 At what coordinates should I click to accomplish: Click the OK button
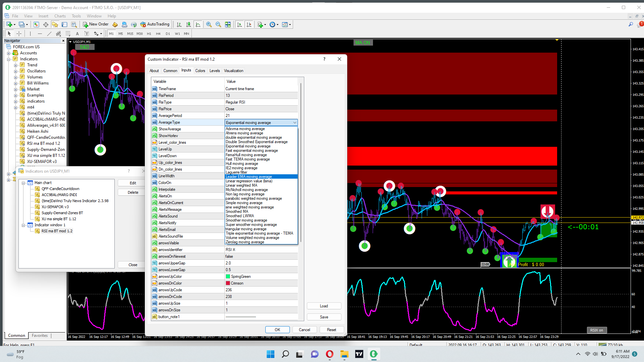[277, 330]
